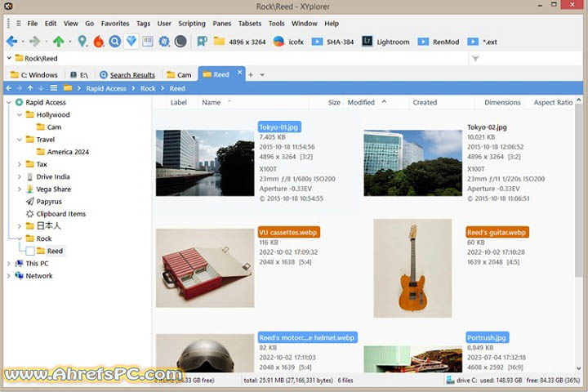
Task: Go back with the blue toolbar arrow
Action: [x=11, y=42]
